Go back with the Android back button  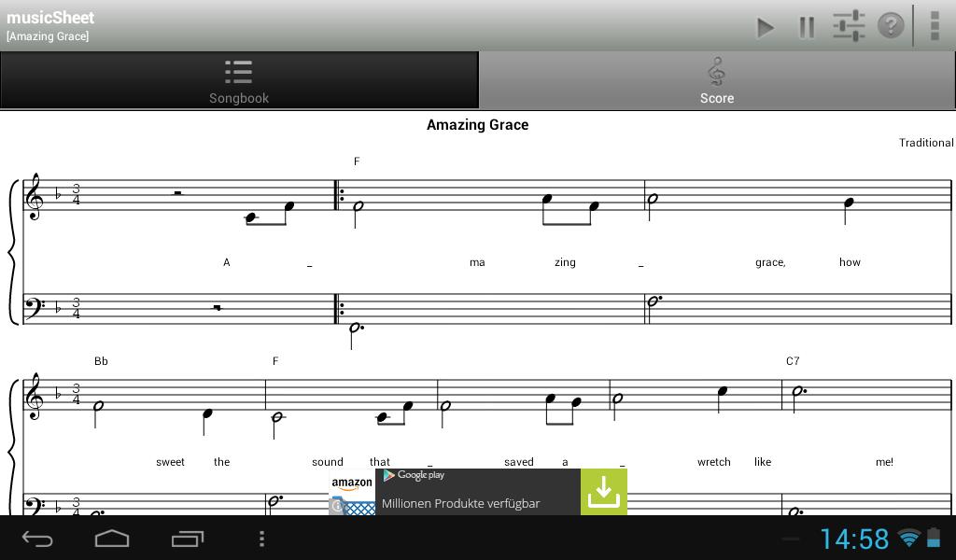[x=37, y=539]
